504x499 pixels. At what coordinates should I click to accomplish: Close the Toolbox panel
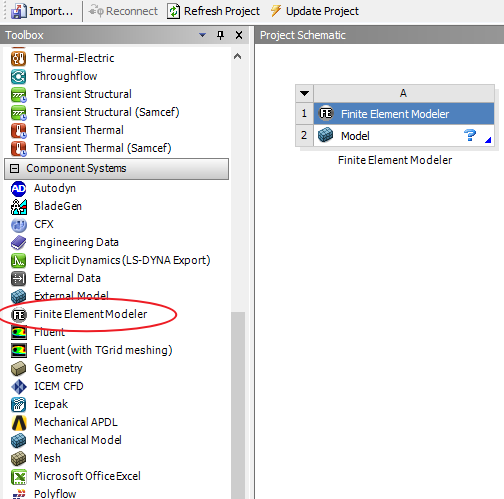point(239,35)
